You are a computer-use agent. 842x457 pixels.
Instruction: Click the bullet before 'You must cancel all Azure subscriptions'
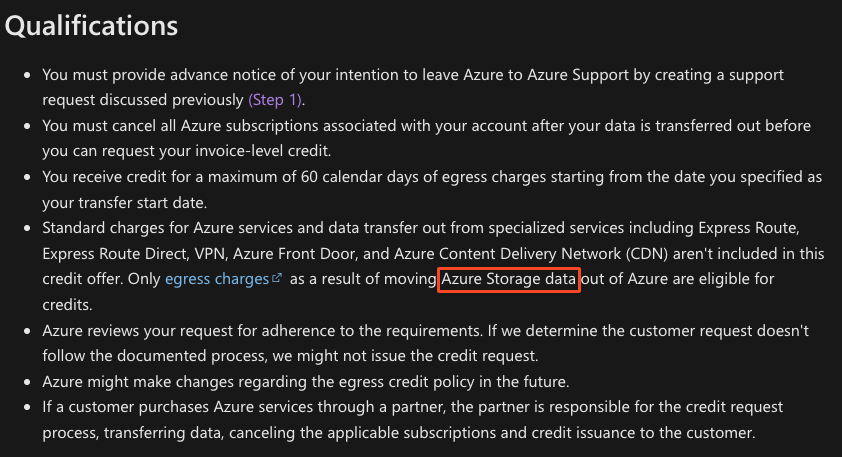click(27, 126)
